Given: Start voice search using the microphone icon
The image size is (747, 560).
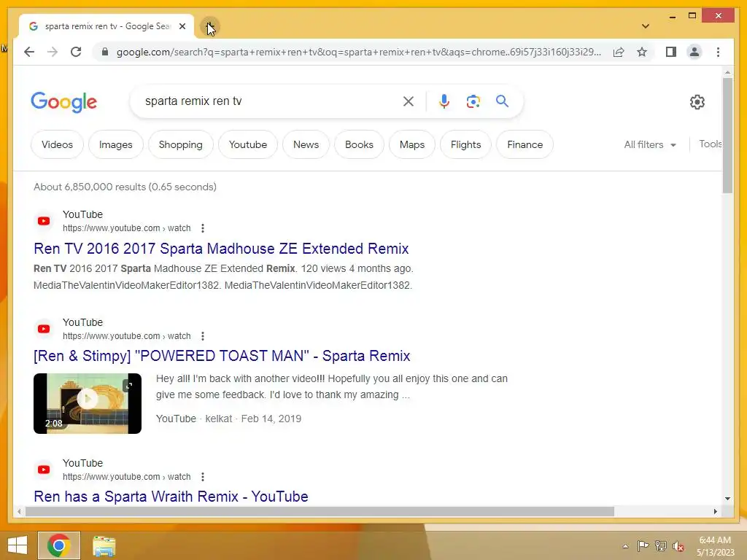Looking at the screenshot, I should click(444, 101).
